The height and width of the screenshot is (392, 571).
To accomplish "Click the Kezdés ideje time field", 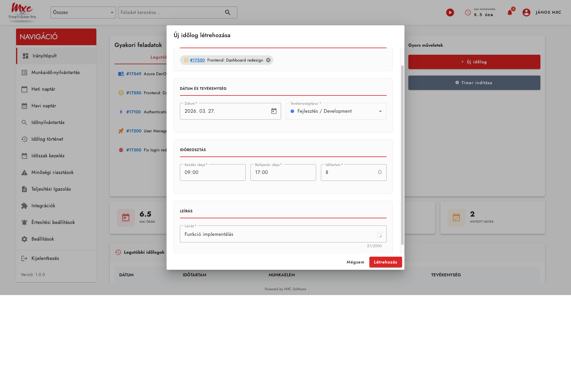I will [x=212, y=173].
